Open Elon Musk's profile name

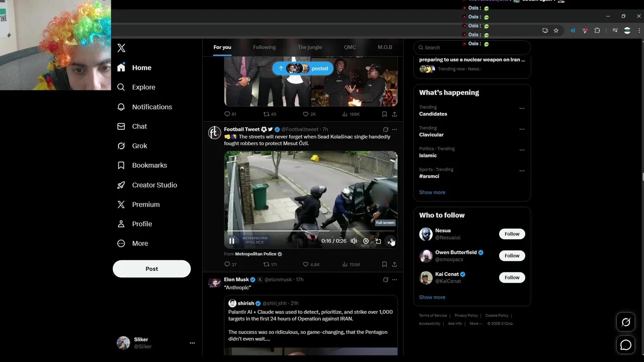click(x=236, y=280)
